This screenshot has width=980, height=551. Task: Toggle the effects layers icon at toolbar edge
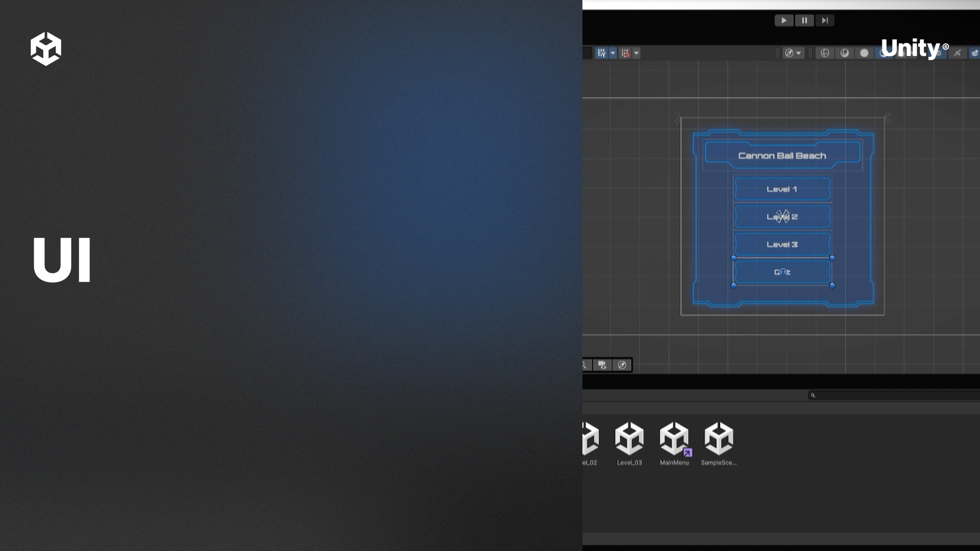pos(974,53)
